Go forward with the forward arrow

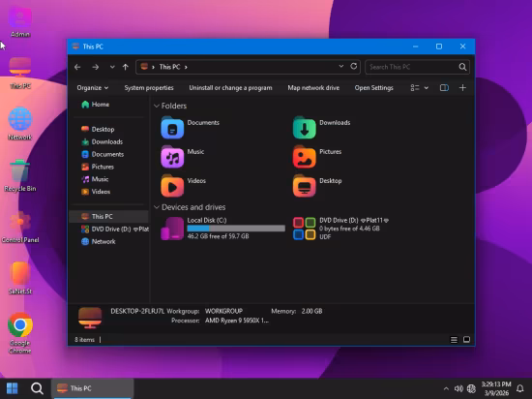pyautogui.click(x=96, y=67)
